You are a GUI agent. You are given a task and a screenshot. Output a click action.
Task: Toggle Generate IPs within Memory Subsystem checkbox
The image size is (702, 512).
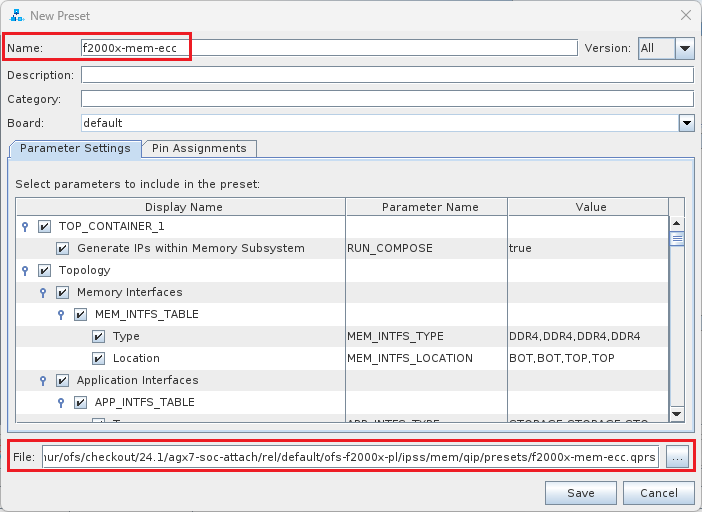pyautogui.click(x=62, y=248)
